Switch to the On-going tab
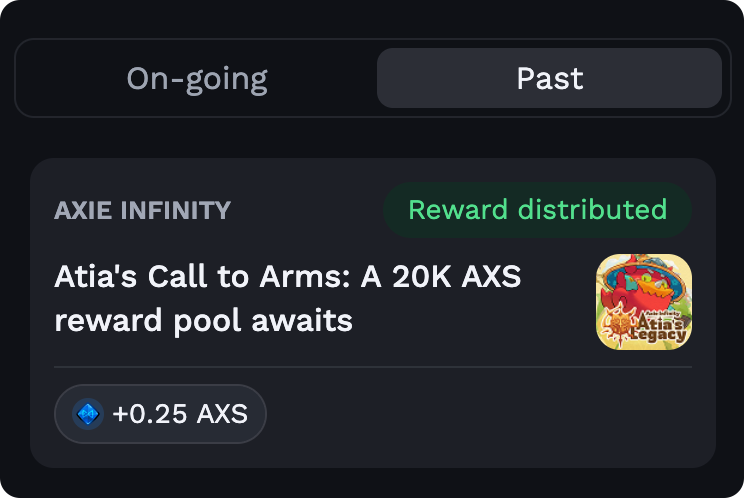 (x=197, y=78)
